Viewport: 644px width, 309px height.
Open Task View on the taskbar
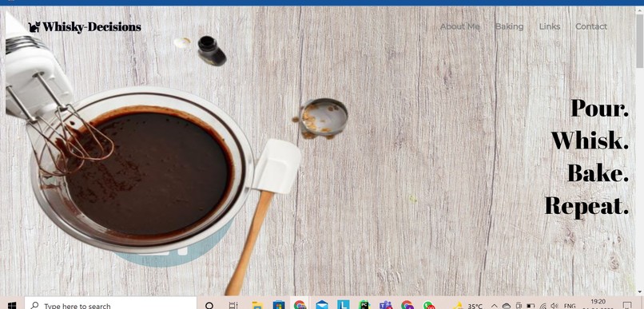(x=233, y=305)
